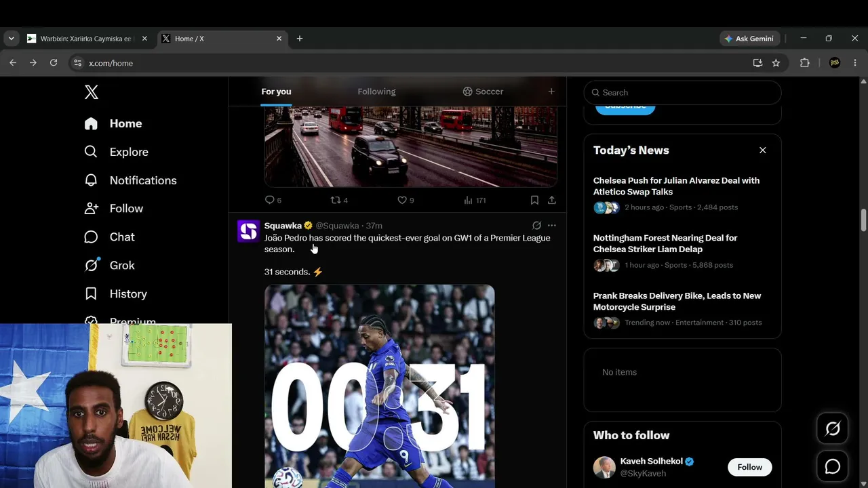Click the 37m timestamp on Squawka post

(374, 226)
